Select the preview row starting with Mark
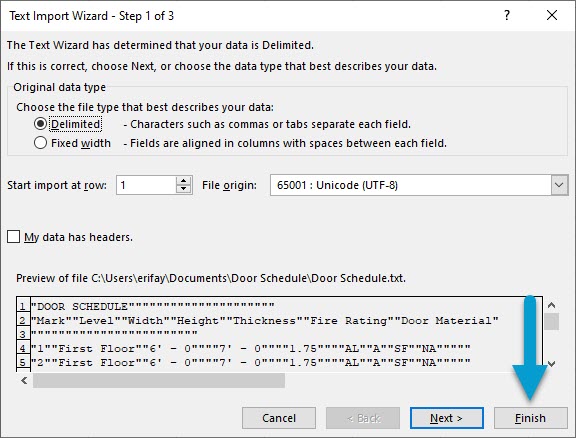This screenshot has height=438, width=576. tap(264, 320)
